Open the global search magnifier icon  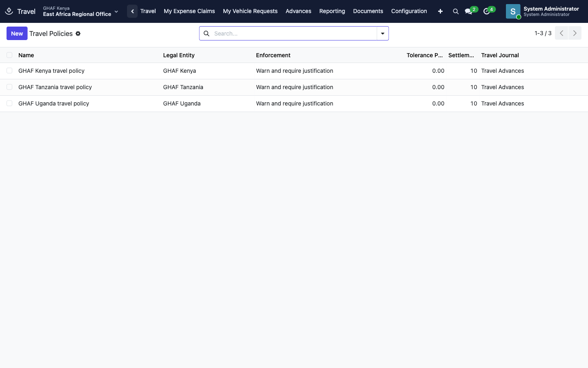click(x=456, y=11)
